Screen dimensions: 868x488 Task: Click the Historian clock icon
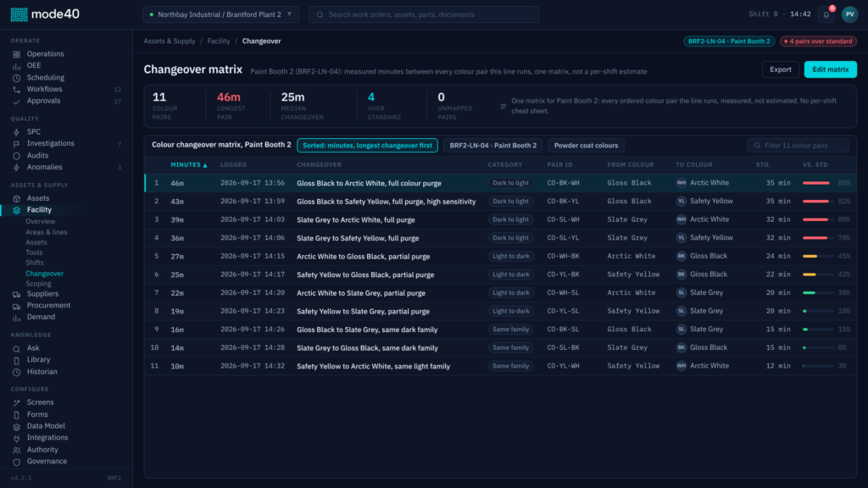pos(17,373)
